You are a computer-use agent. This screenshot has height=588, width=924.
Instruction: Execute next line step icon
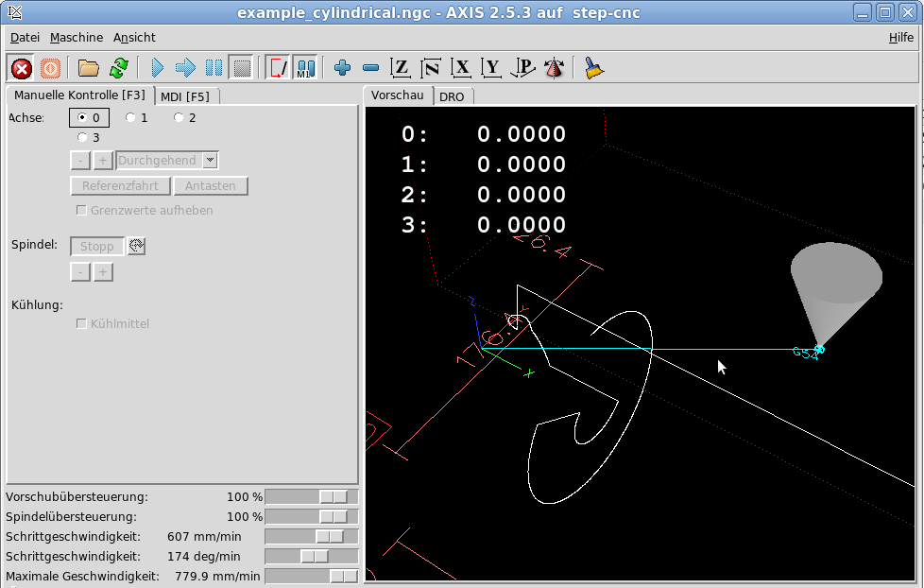point(185,68)
